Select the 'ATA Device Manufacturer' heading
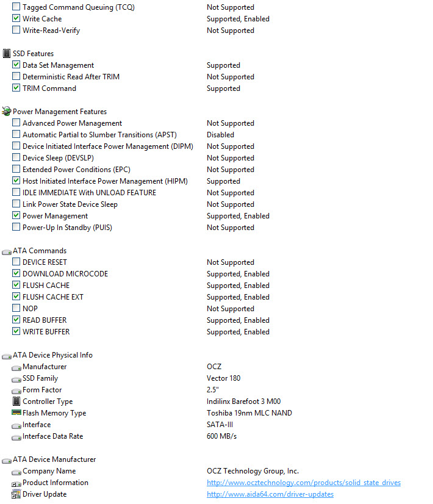The width and height of the screenshot is (433, 504). pyautogui.click(x=54, y=459)
